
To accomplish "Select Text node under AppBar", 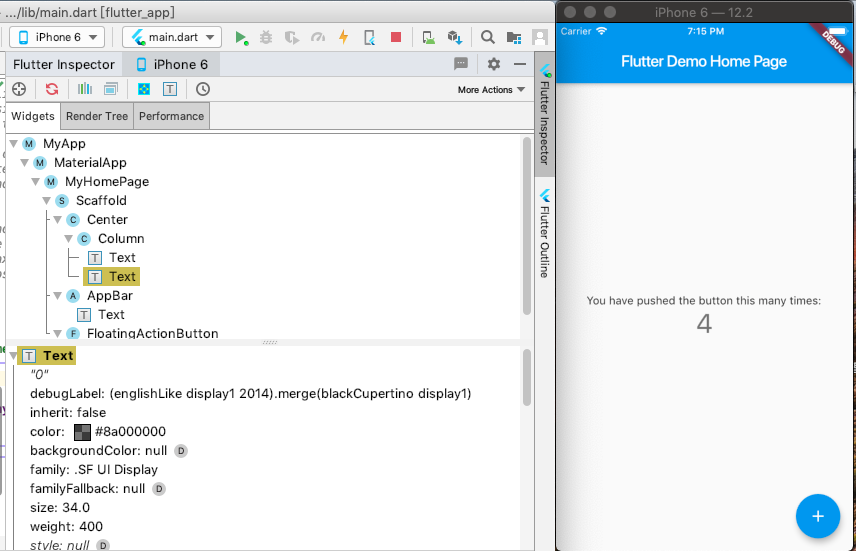I will coord(101,315).
